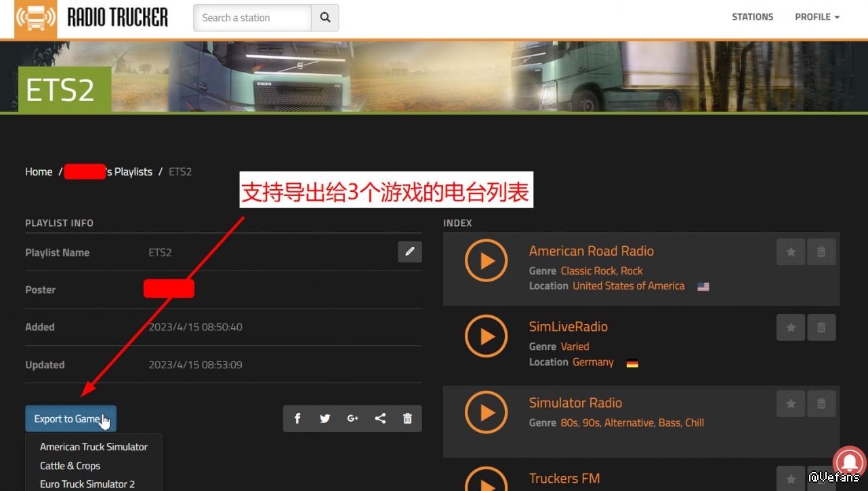
Task: Filter by Germany location
Action: [593, 362]
